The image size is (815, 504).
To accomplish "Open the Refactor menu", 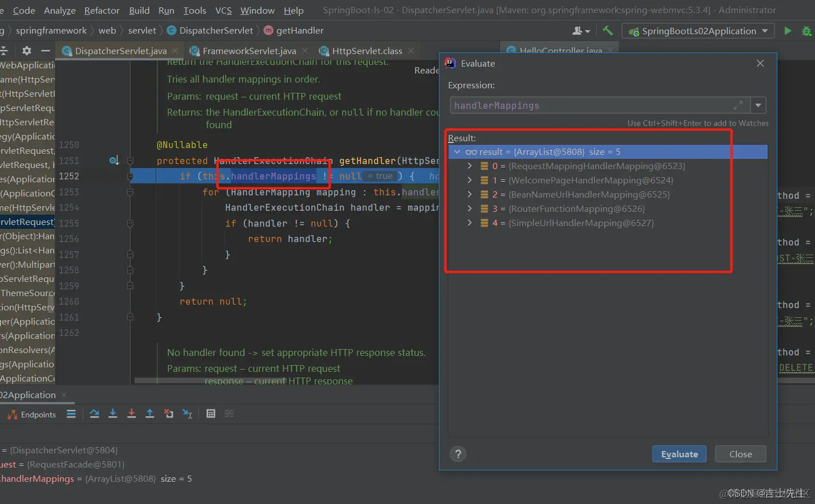I will coord(102,10).
